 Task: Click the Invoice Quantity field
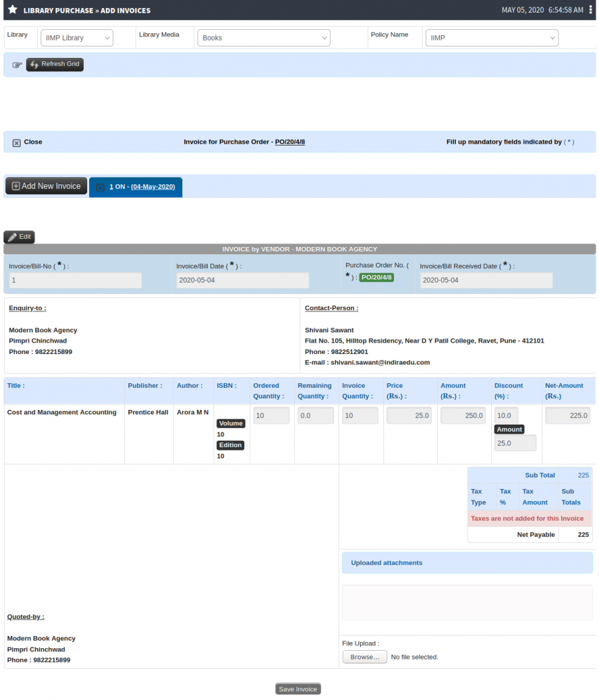pos(360,416)
